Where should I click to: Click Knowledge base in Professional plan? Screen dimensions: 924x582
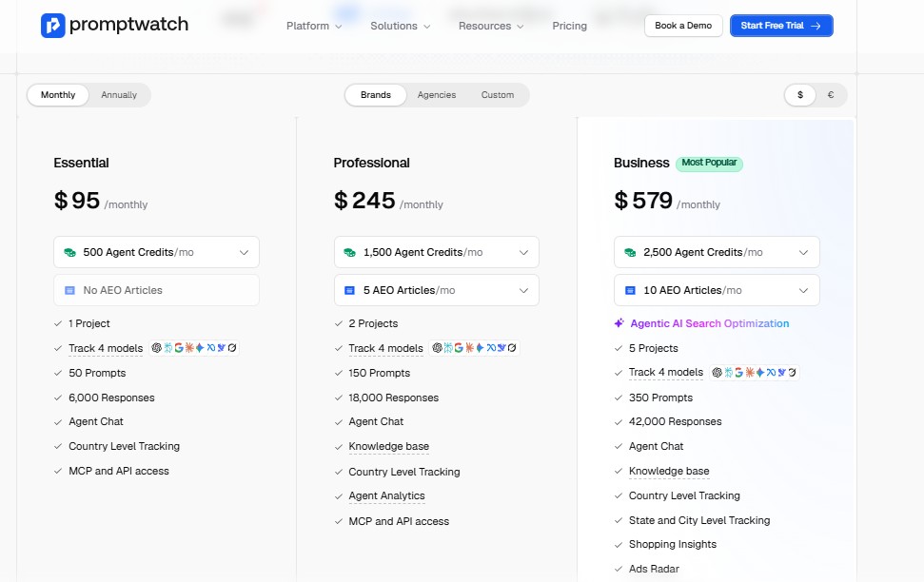[389, 447]
